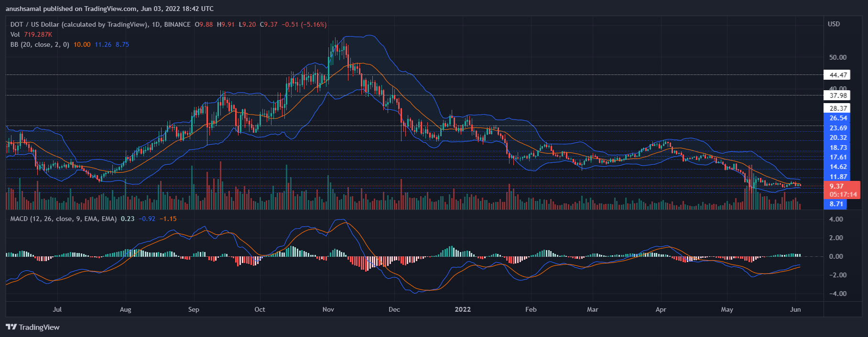Image resolution: width=868 pixels, height=337 pixels.
Task: Click the 2022 label on time axis
Action: coord(462,309)
